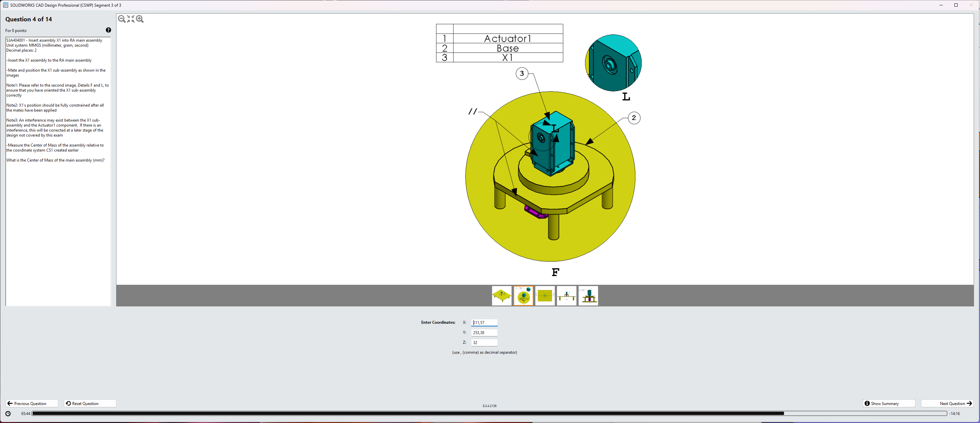Advance to Next Question
Image resolution: width=980 pixels, height=423 pixels.
point(947,403)
